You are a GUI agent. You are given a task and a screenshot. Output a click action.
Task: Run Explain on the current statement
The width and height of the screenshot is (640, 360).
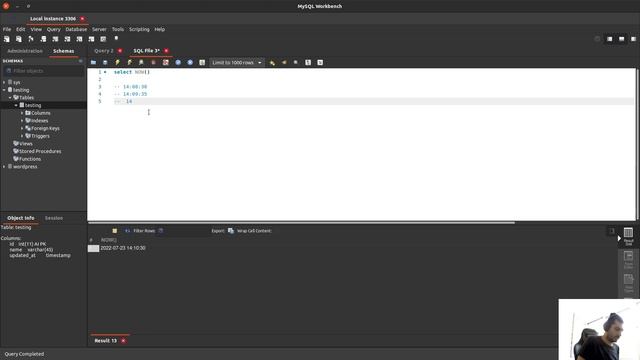coord(141,62)
